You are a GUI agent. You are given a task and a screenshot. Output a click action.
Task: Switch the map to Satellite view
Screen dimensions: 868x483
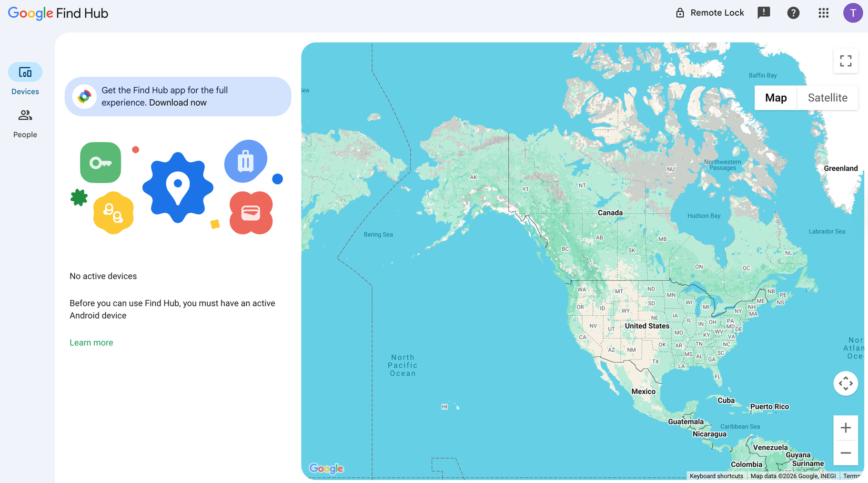pyautogui.click(x=827, y=98)
